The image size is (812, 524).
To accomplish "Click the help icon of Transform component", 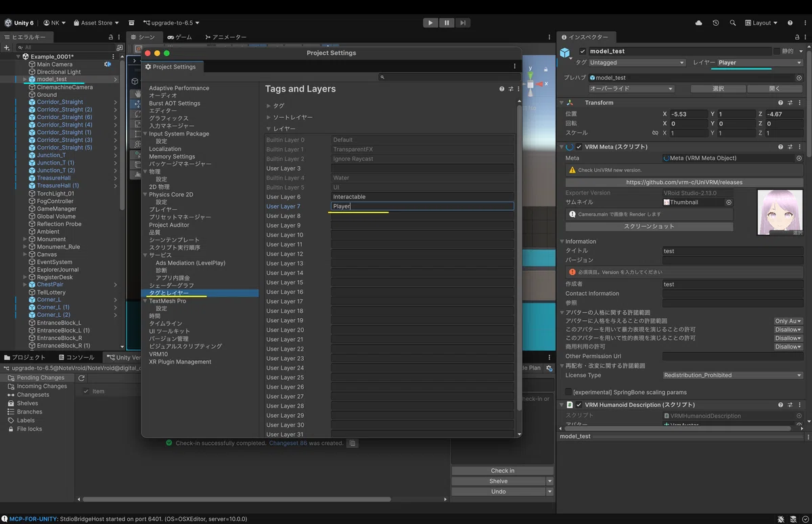I will 781,103.
